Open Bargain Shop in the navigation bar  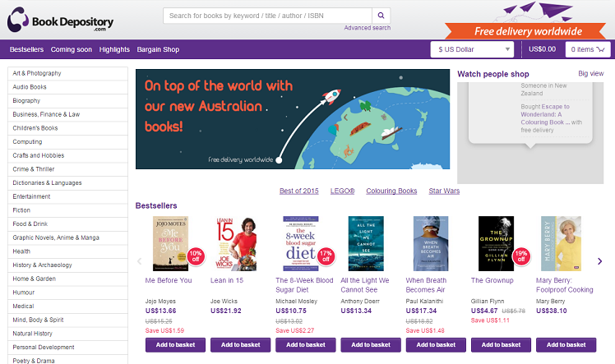tap(158, 49)
